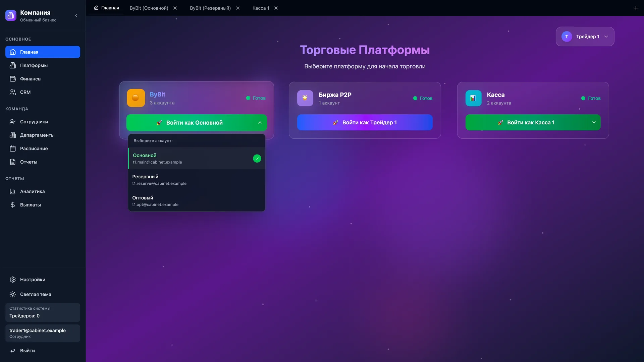Image resolution: width=644 pixels, height=362 pixels.
Task: Click the Выплаты dollar icon
Action: 13,205
